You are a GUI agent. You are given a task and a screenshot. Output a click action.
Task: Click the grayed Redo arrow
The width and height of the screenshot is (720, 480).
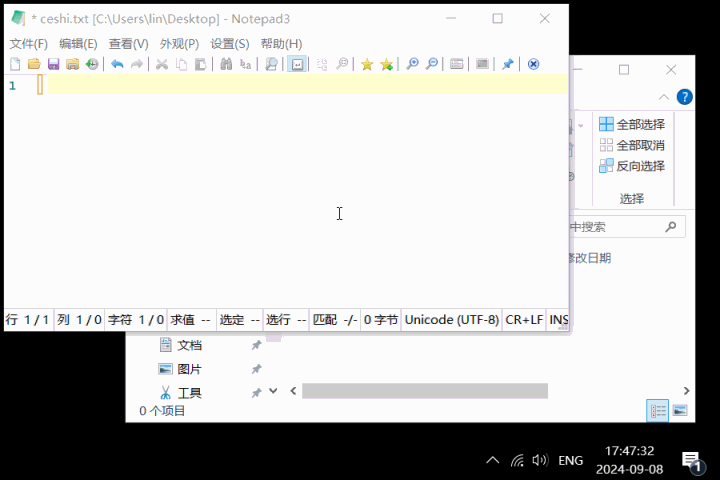pos(136,64)
